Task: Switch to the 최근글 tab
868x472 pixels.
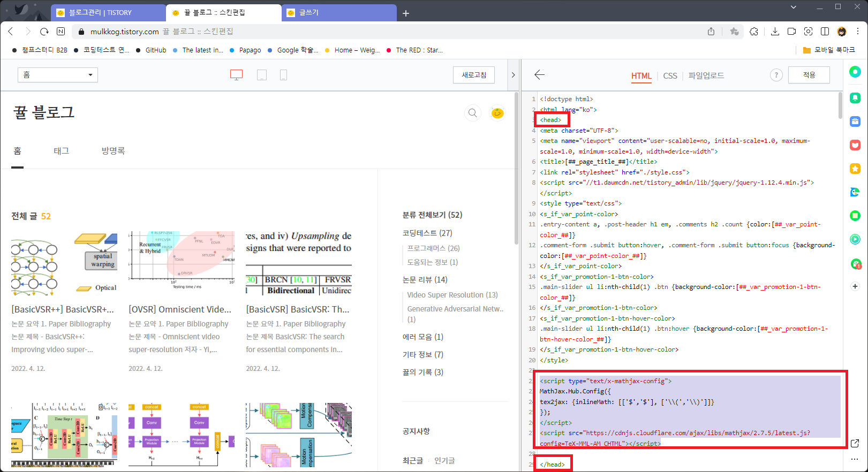Action: pos(413,461)
